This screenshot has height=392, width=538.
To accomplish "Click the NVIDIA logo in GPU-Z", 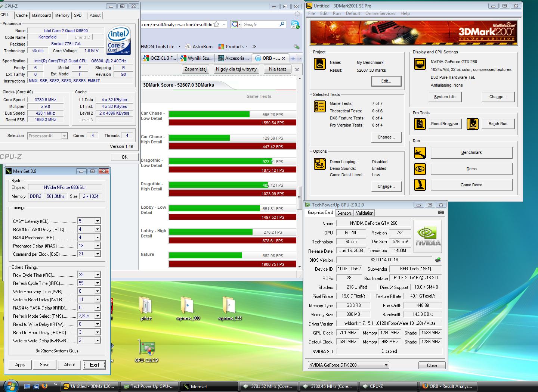I will (428, 237).
